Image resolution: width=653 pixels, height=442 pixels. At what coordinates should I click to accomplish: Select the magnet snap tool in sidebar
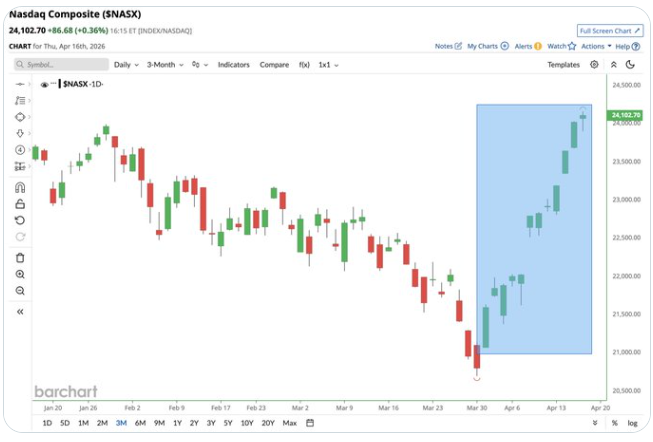tap(20, 186)
